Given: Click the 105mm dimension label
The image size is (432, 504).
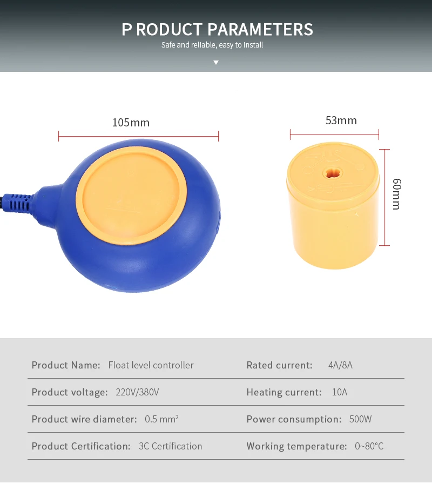Looking at the screenshot, I should tap(131, 123).
